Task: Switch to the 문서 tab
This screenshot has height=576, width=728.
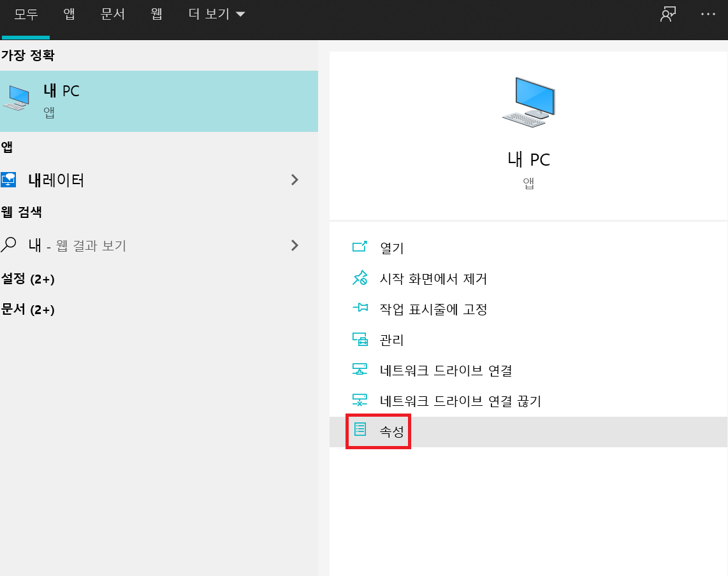Action: (113, 15)
